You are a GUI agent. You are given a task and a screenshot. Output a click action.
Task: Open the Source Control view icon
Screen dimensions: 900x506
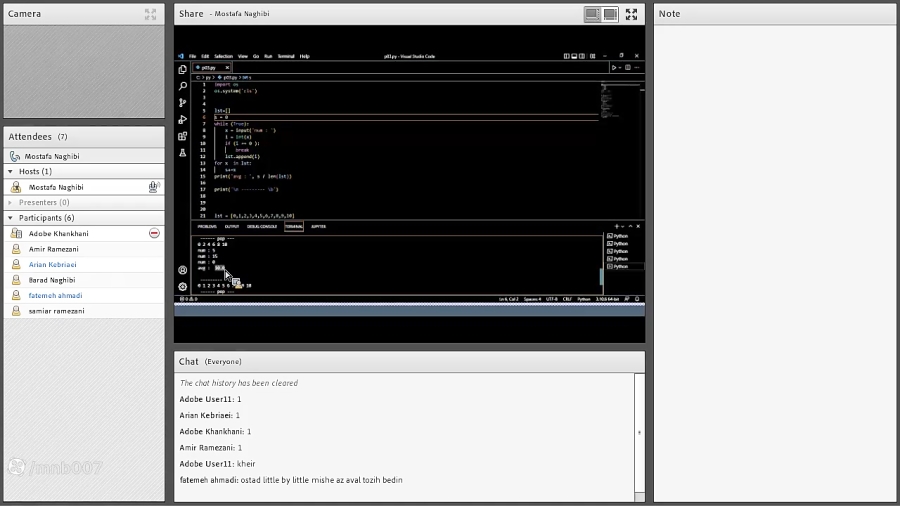(182, 103)
